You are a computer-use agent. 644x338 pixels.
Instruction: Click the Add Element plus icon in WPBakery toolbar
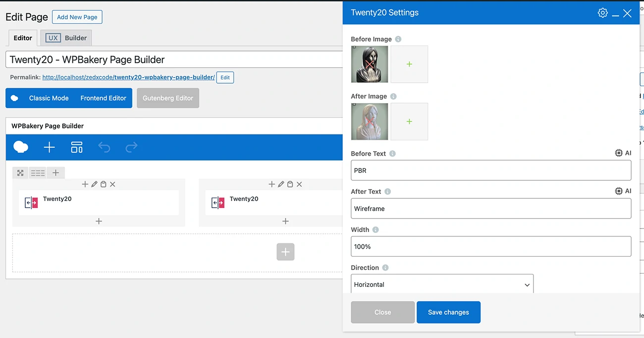(49, 147)
